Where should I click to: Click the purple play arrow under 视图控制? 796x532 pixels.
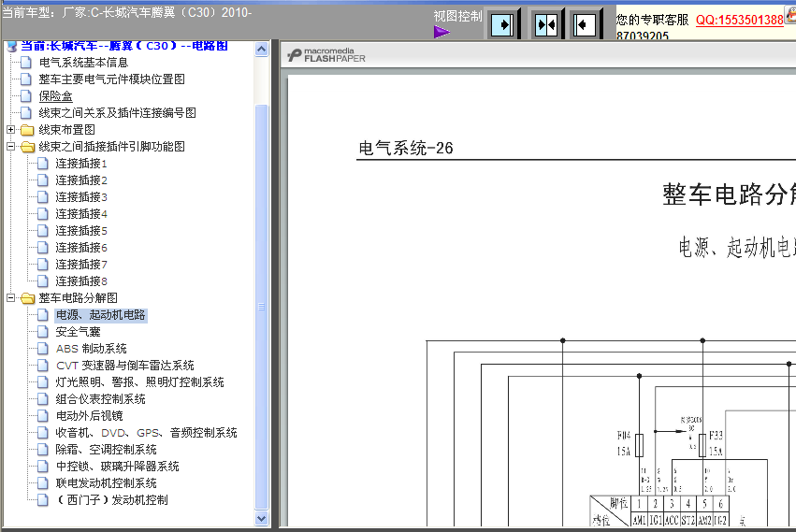tap(441, 32)
